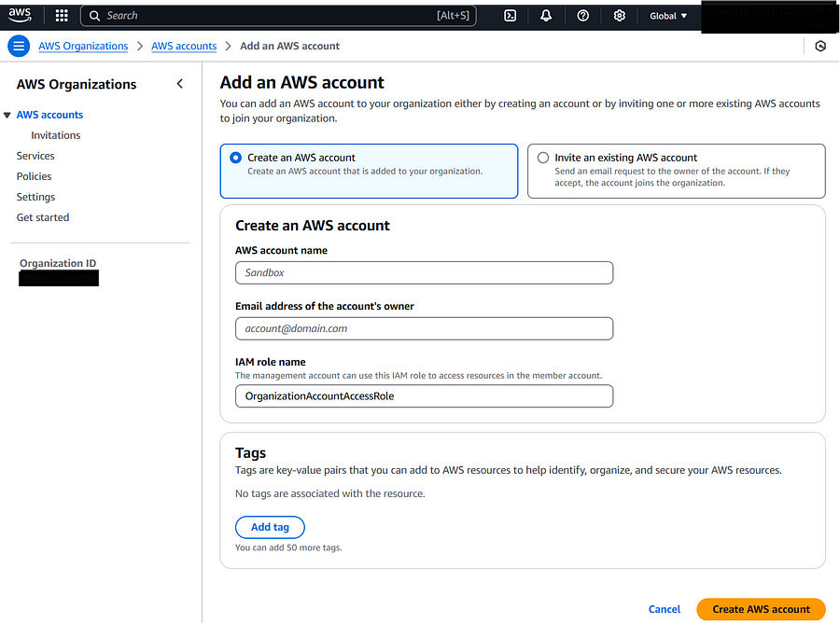Open Settings in the sidebar
Viewport: 840px width, 623px height.
point(35,197)
